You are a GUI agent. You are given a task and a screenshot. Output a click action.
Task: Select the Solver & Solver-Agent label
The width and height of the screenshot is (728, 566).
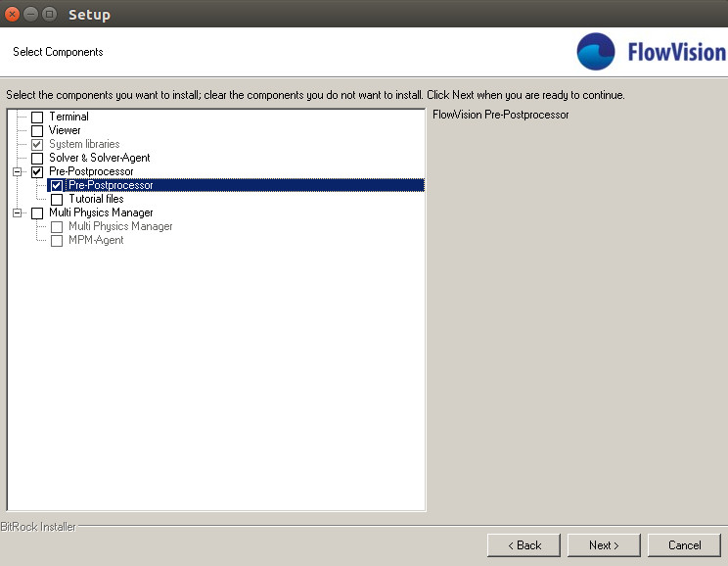click(100, 158)
